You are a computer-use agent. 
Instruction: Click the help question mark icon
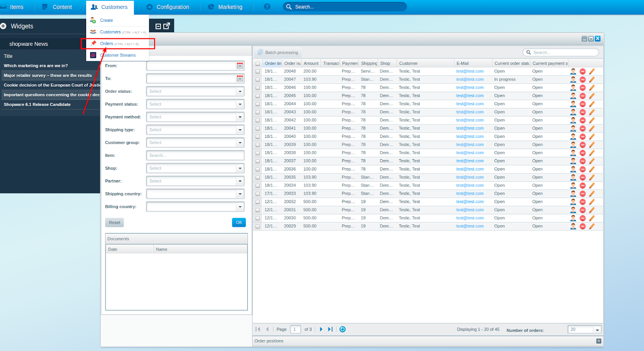point(267,7)
